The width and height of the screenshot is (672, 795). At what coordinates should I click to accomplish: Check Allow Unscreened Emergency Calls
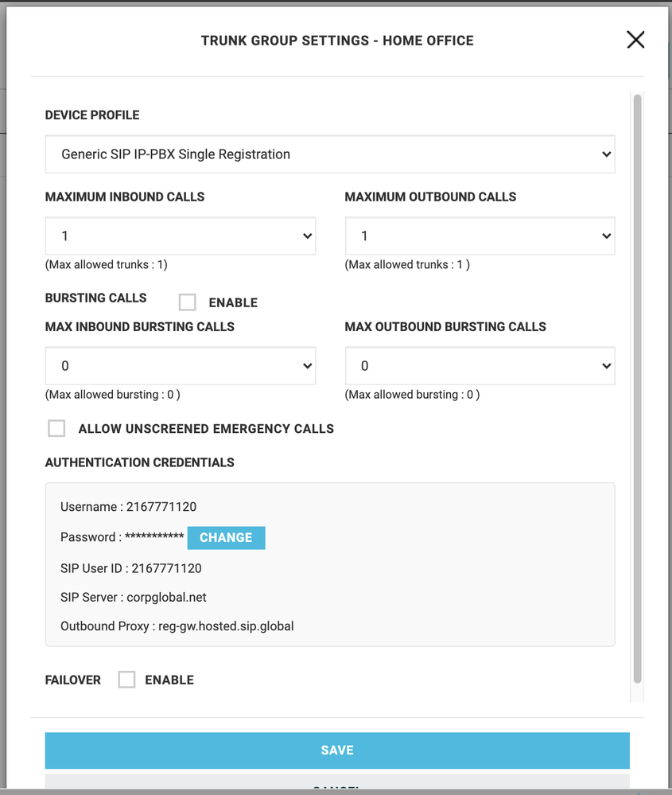[x=56, y=429]
